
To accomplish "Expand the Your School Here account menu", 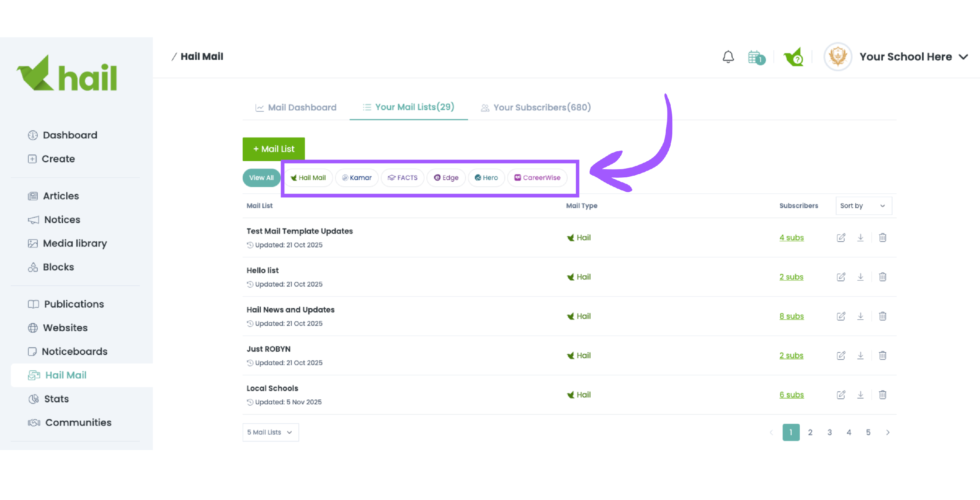I will click(x=912, y=57).
